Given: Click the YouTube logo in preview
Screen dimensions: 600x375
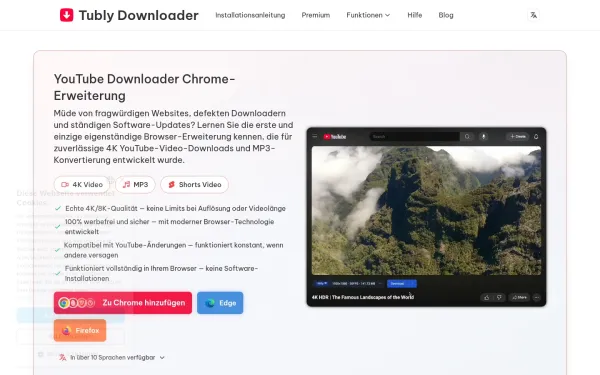Looking at the screenshot, I should (335, 137).
